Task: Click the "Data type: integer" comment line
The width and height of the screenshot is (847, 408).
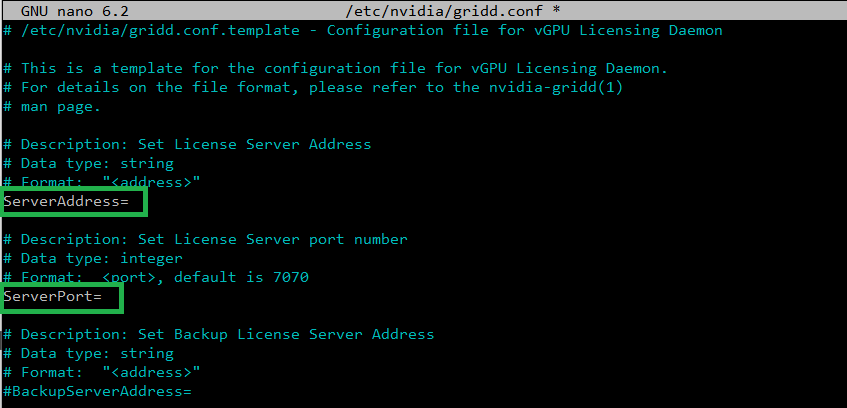Action: pyautogui.click(x=93, y=258)
